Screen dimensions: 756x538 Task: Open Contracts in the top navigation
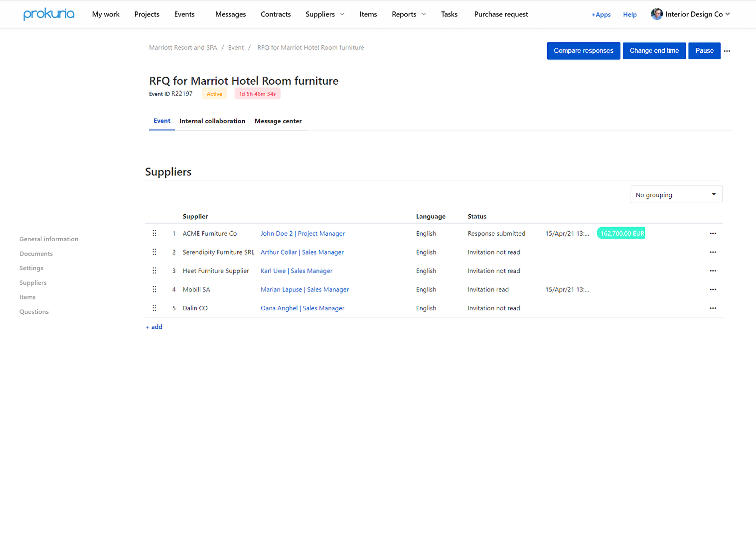pos(276,14)
